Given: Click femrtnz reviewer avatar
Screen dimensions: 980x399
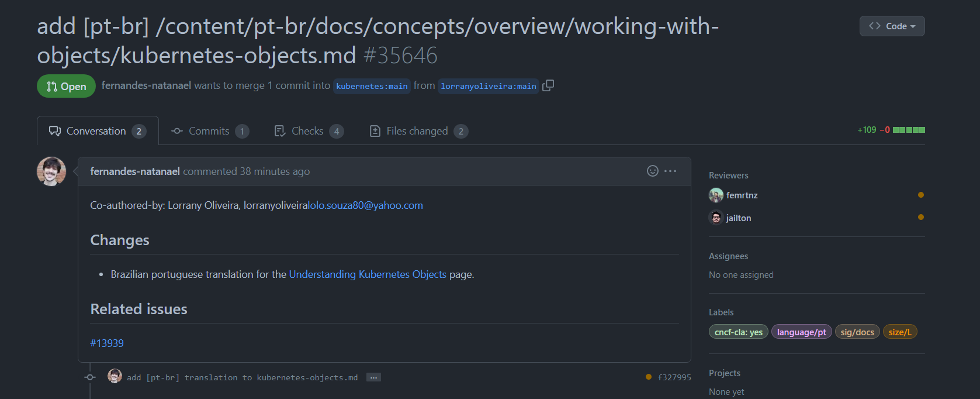Looking at the screenshot, I should click(x=716, y=195).
